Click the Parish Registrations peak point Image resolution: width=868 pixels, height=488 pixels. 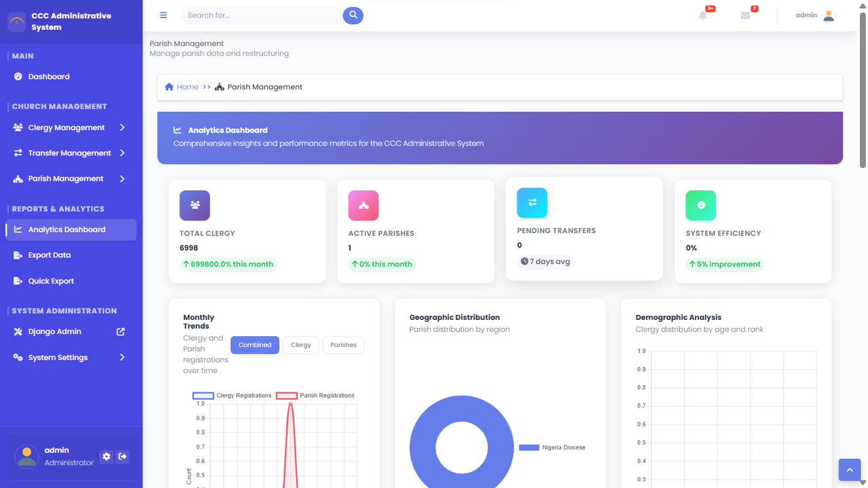[x=291, y=404]
